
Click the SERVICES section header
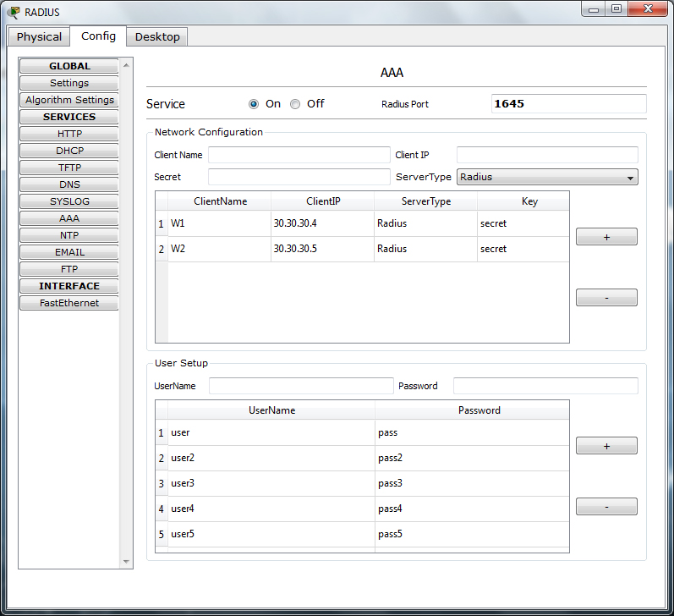(69, 117)
